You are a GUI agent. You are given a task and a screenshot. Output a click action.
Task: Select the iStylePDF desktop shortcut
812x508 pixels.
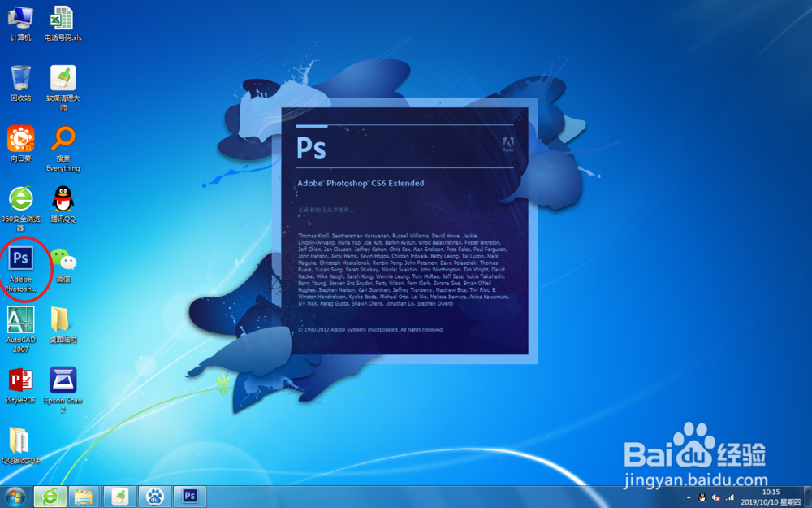tap(21, 385)
